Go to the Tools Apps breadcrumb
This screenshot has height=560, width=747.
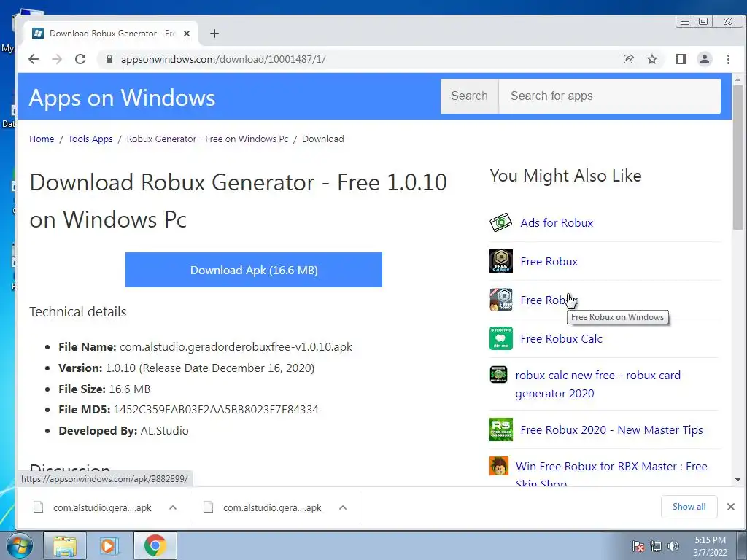click(x=90, y=139)
